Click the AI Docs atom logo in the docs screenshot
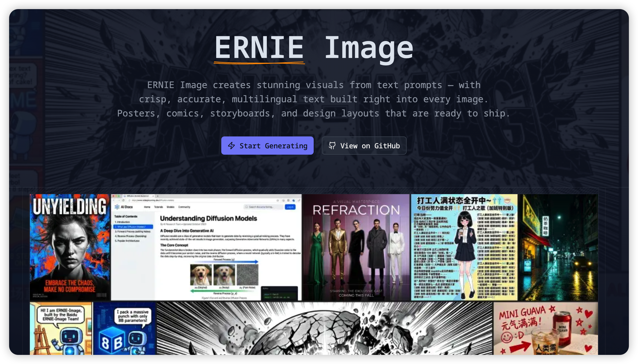The image size is (638, 364). pyautogui.click(x=117, y=207)
